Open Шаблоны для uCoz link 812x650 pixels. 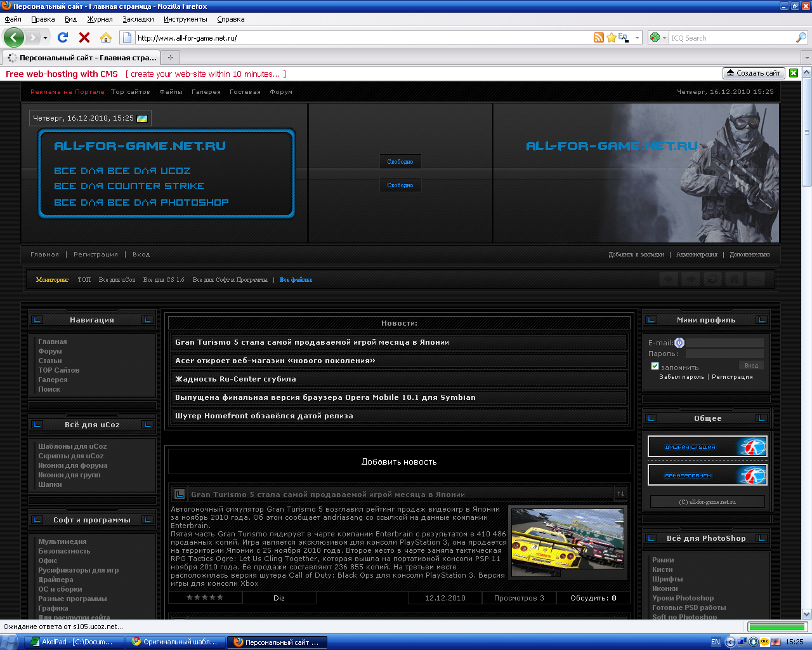pyautogui.click(x=72, y=446)
